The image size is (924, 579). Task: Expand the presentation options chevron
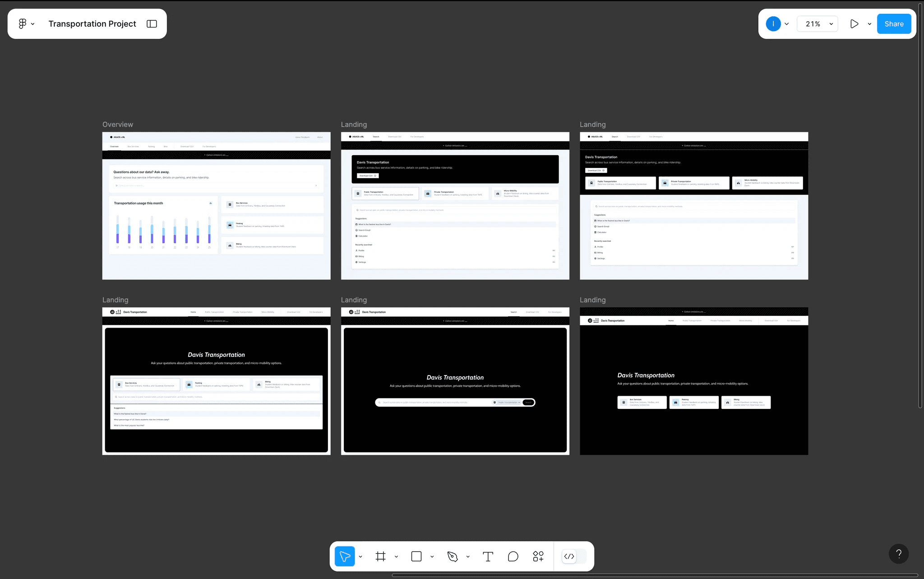click(x=869, y=24)
